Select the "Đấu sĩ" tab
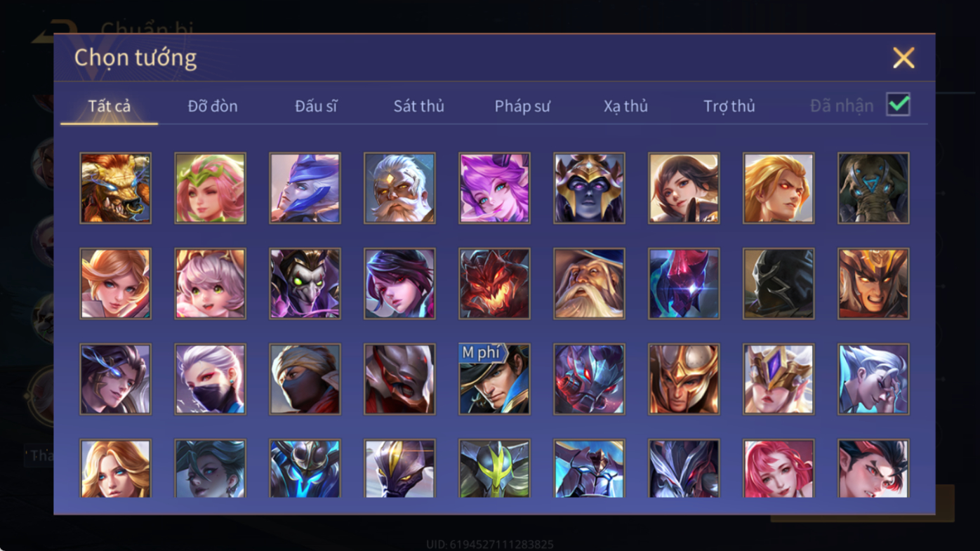Viewport: 980px width, 551px height. (x=316, y=106)
